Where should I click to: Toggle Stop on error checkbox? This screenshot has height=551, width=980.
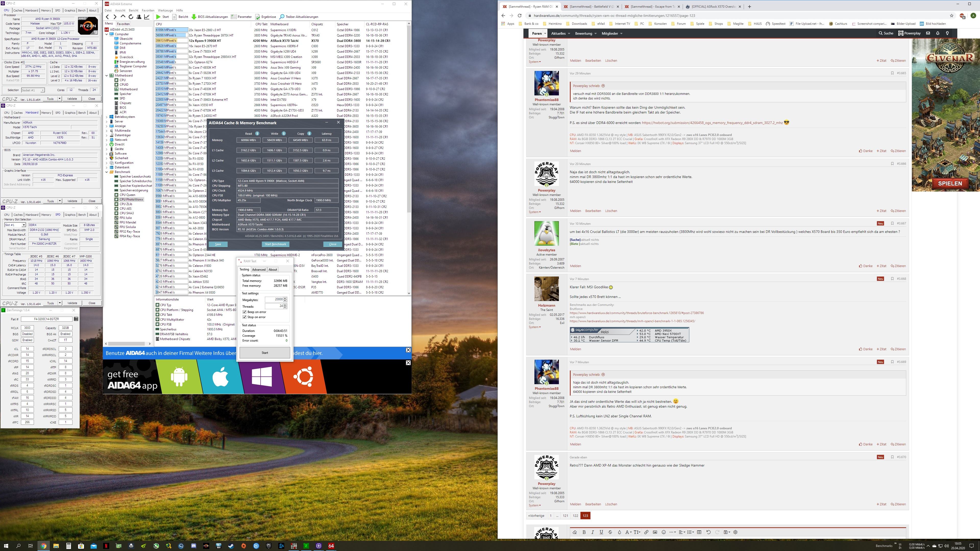click(x=244, y=317)
